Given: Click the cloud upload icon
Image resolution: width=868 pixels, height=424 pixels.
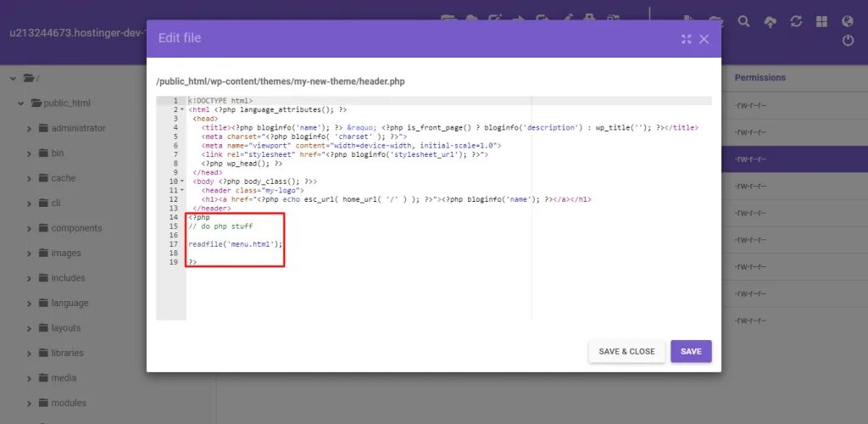Looking at the screenshot, I should coord(770,21).
